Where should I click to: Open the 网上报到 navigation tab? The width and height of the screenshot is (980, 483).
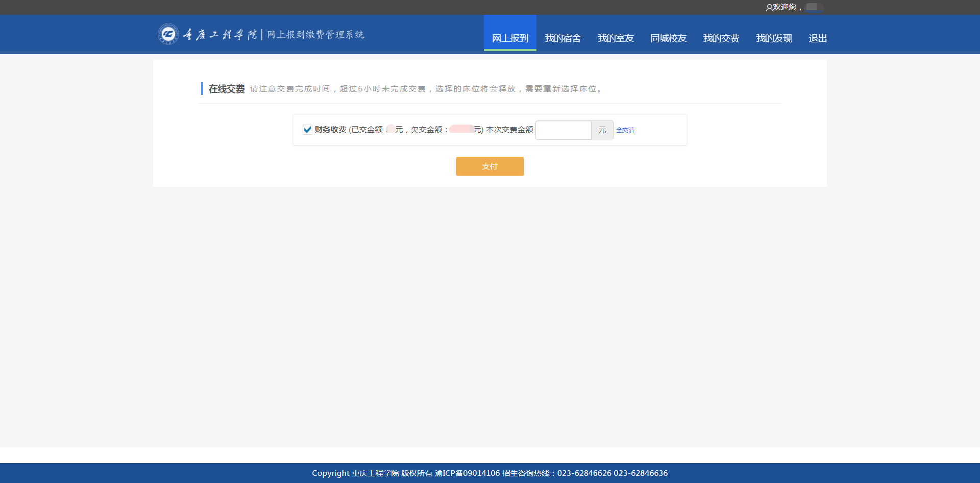(x=510, y=38)
